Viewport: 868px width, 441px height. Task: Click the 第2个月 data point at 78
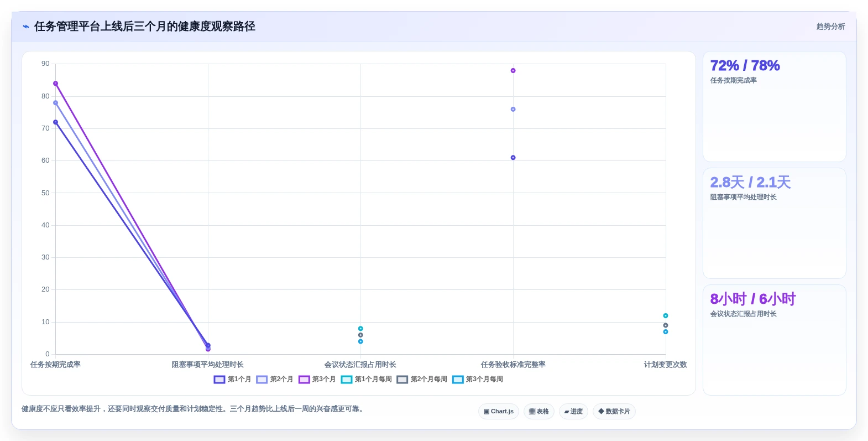[x=55, y=103]
